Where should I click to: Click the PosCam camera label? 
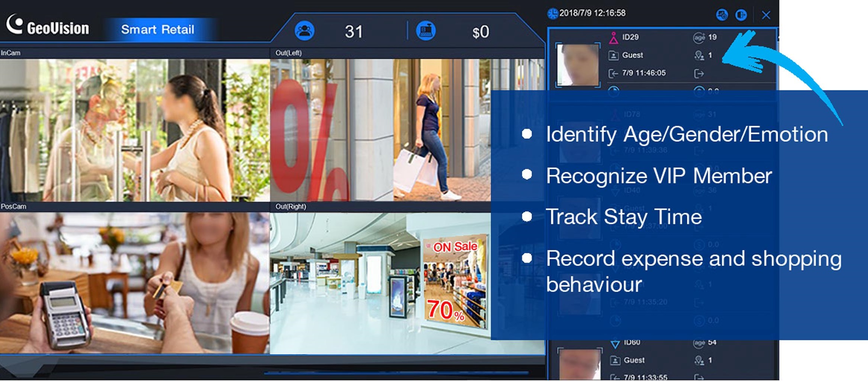point(13,206)
